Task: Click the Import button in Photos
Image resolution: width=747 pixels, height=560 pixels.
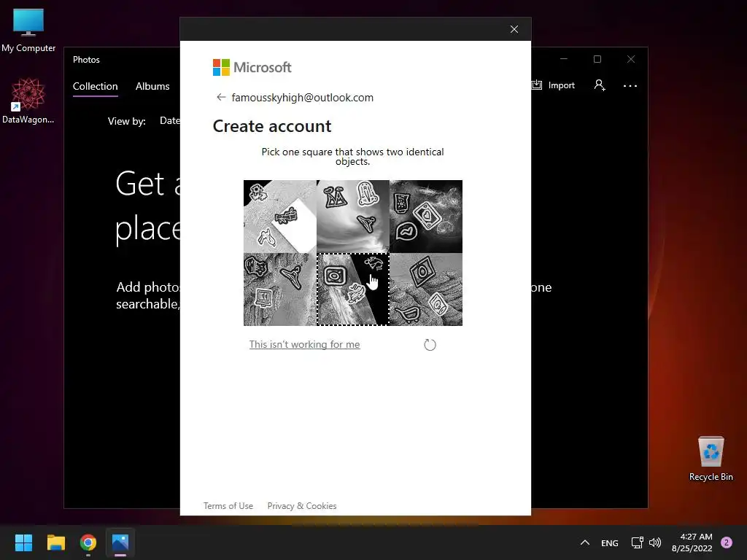Action: click(554, 85)
